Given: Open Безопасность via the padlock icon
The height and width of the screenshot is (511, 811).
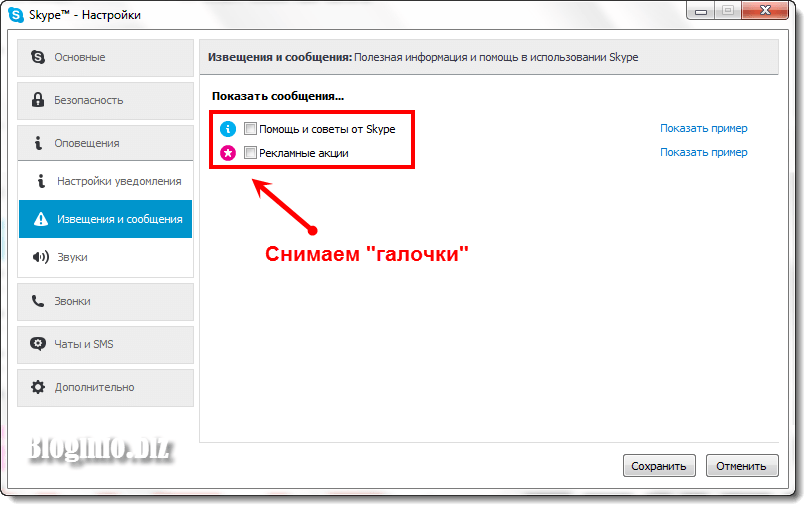Looking at the screenshot, I should 38,100.
